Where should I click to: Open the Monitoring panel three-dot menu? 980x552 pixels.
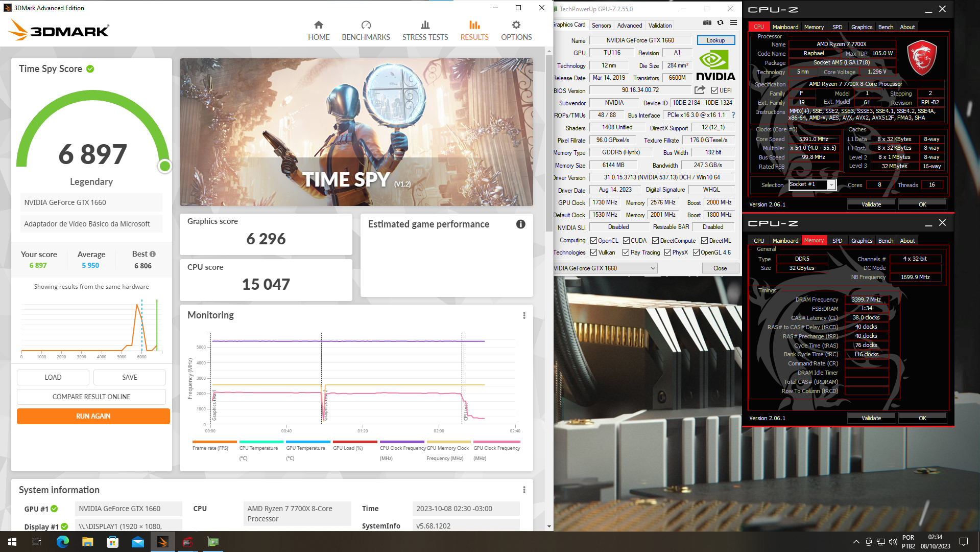tap(524, 315)
